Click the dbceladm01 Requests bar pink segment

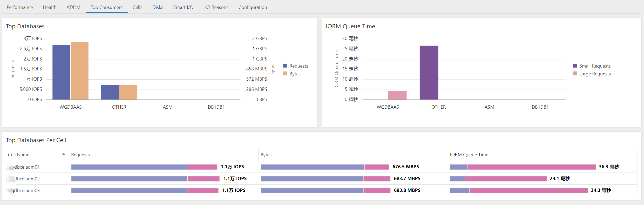203,167
